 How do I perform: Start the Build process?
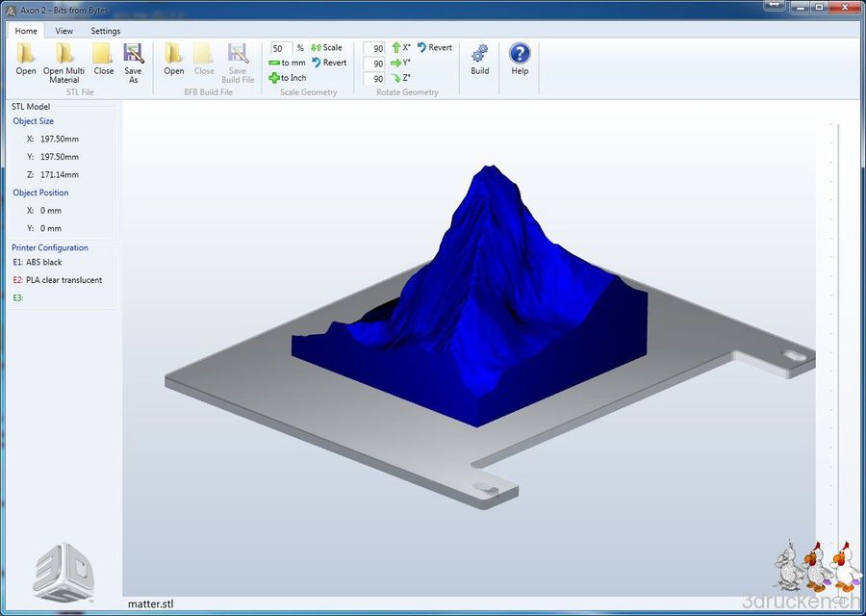(478, 61)
